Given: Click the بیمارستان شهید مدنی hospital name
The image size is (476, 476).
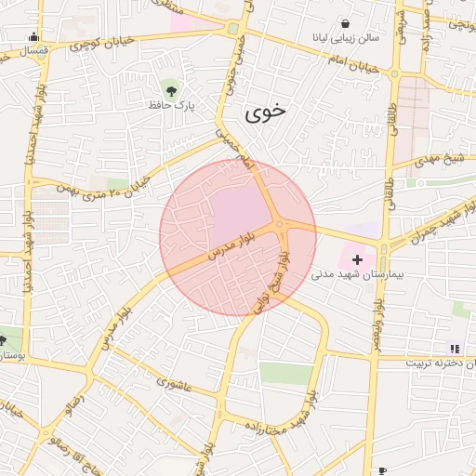Looking at the screenshot, I should coord(357,274).
